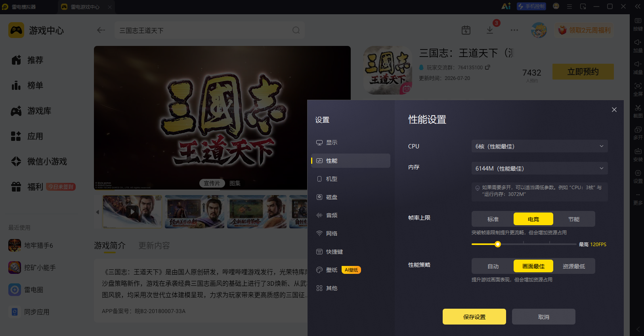Select the 电竞 frame rate option
This screenshot has height=336, width=644.
(533, 219)
